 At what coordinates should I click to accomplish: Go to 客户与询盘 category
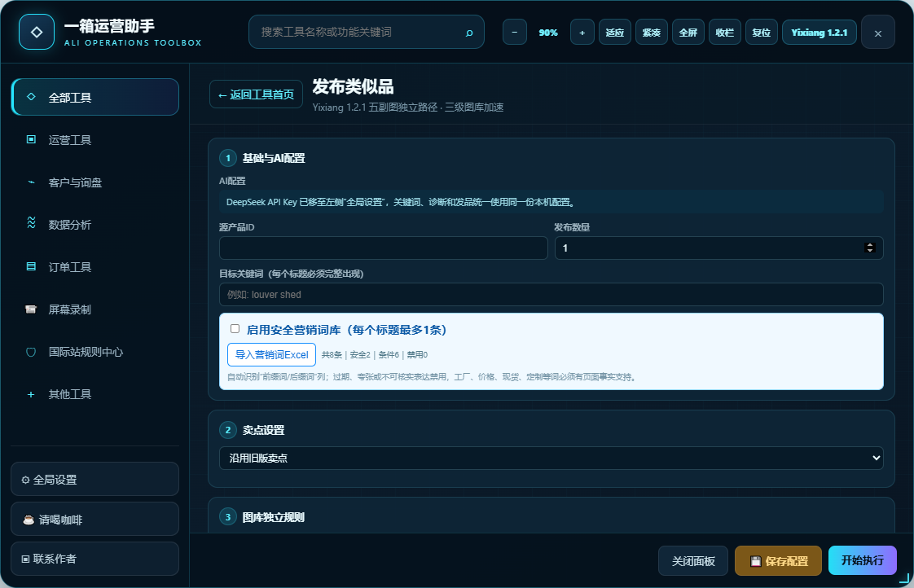(95, 182)
